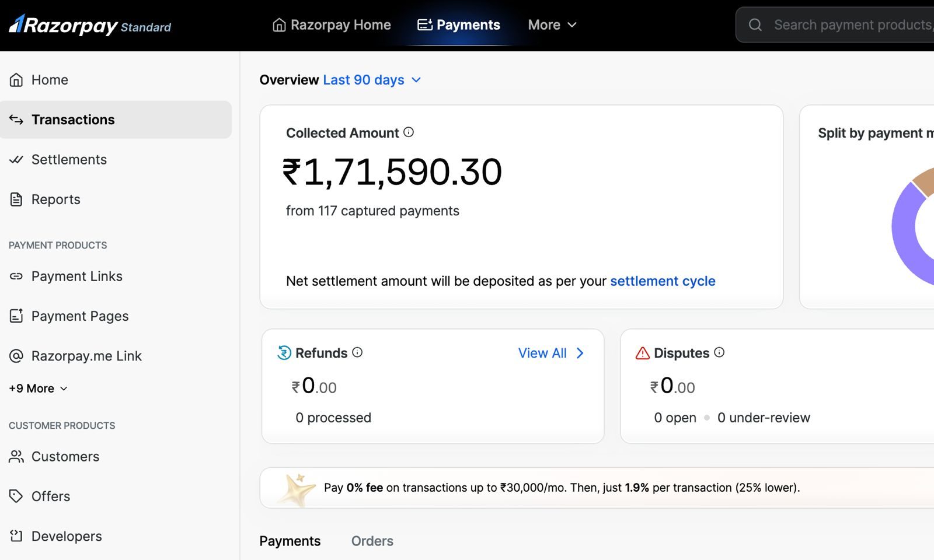Click the Disputes info icon
The height and width of the screenshot is (560, 934).
pyautogui.click(x=719, y=352)
